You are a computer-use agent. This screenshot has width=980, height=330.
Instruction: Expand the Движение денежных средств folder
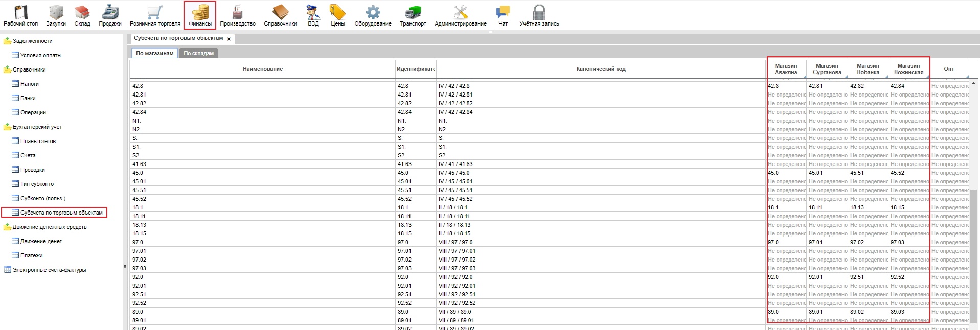coord(8,227)
